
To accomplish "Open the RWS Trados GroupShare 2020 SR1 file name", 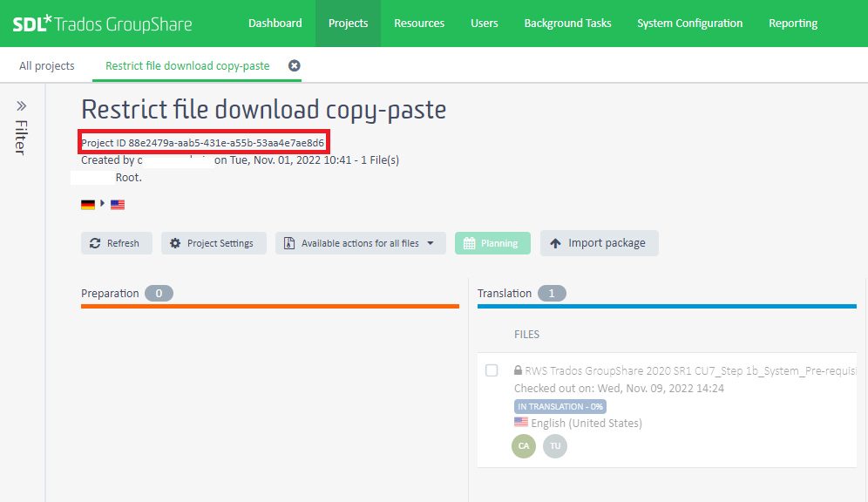I will click(x=690, y=370).
